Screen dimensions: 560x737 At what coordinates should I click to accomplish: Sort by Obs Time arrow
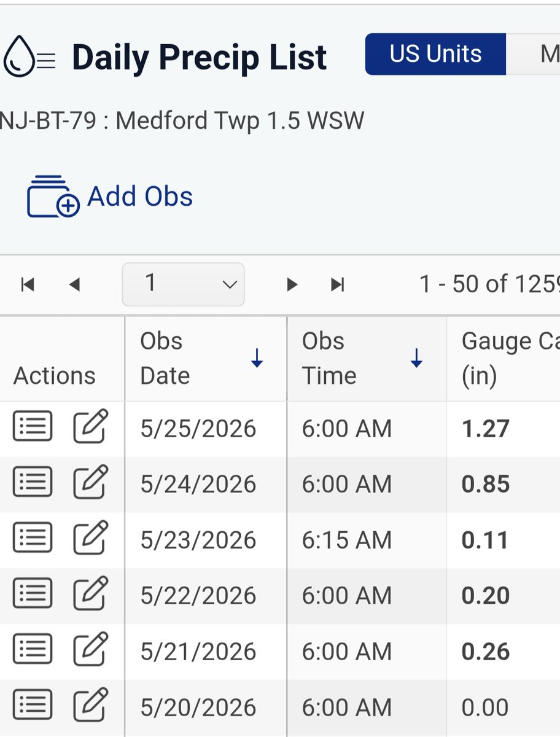[x=417, y=358]
